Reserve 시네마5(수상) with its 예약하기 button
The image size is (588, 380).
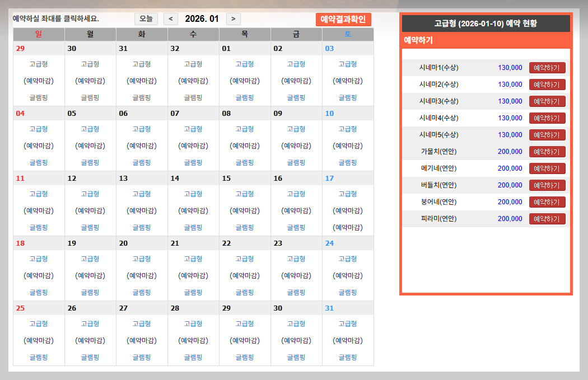tap(547, 135)
